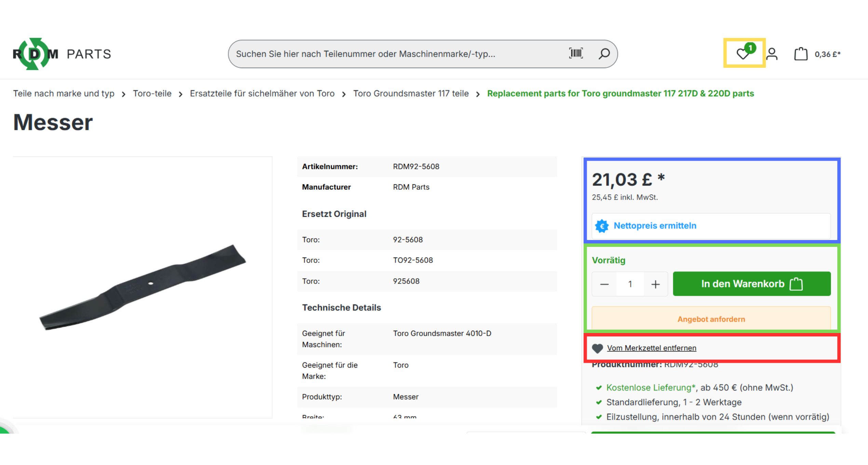This screenshot has width=868, height=465.
Task: Click the magnifying glass search icon
Action: click(x=604, y=54)
